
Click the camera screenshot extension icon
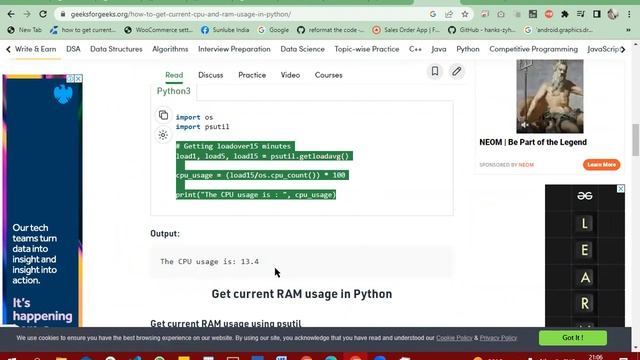[501, 14]
